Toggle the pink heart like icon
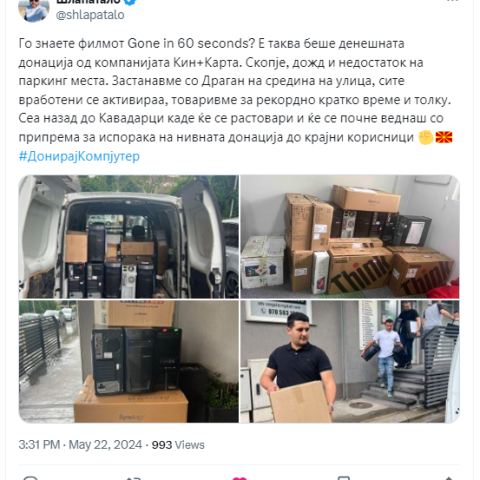Viewport: 480px width, 480px height. tap(239, 478)
